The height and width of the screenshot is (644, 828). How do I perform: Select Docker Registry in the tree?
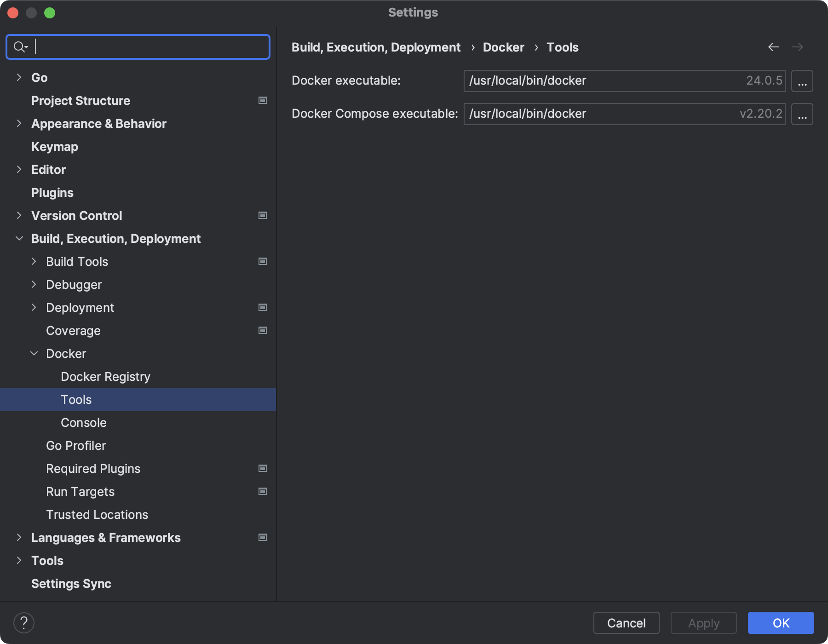pyautogui.click(x=105, y=377)
